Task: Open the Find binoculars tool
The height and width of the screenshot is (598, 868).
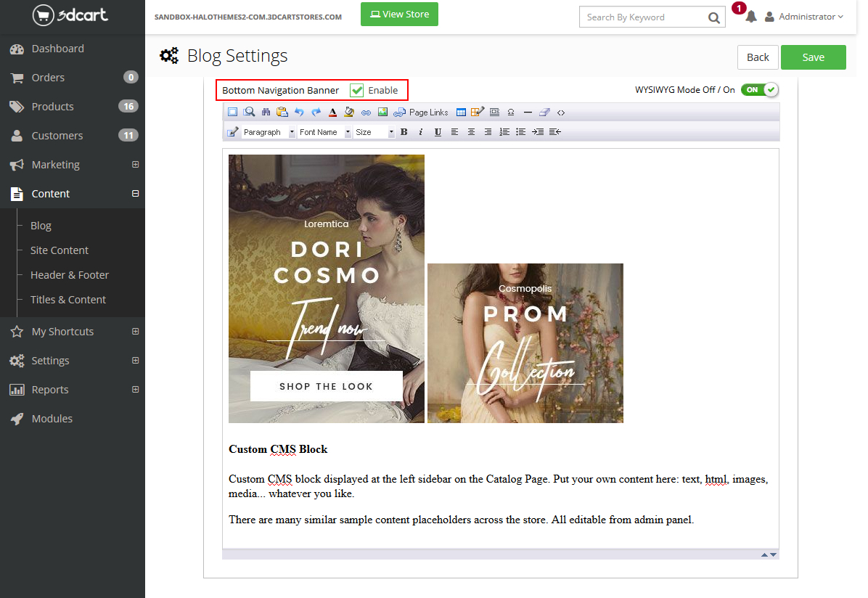Action: pos(266,112)
